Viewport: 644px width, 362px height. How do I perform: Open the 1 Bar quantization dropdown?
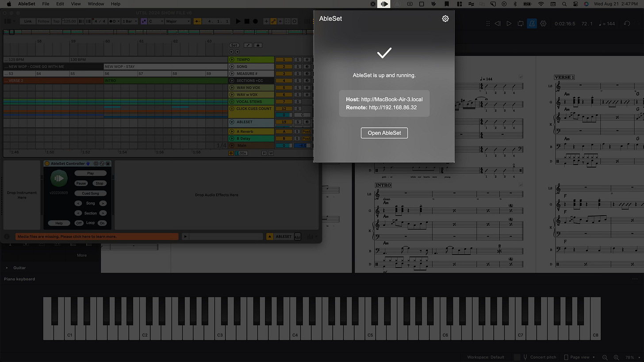130,21
